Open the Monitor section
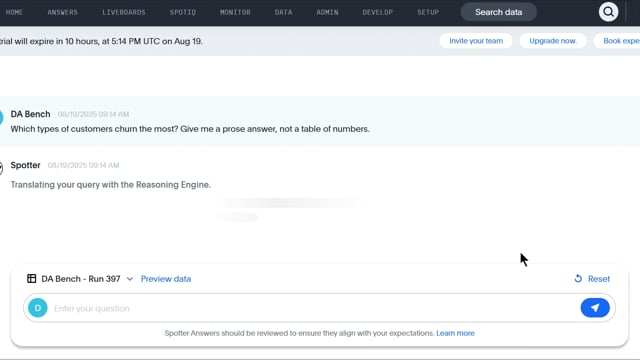 pyautogui.click(x=235, y=12)
